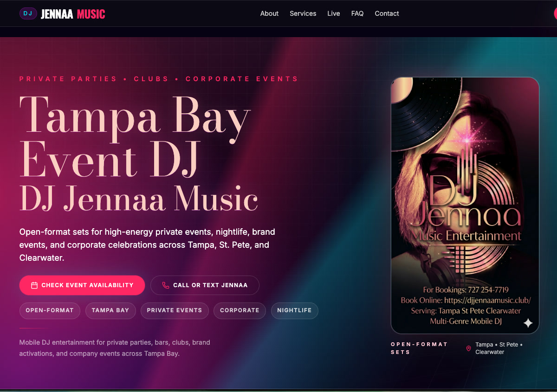
Task: Open the Services nav item
Action: pos(303,13)
